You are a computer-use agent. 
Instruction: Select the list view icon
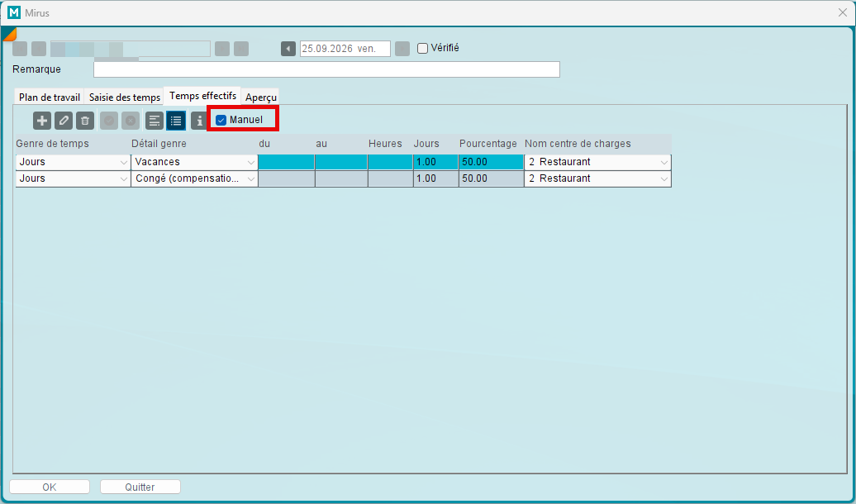tap(176, 121)
